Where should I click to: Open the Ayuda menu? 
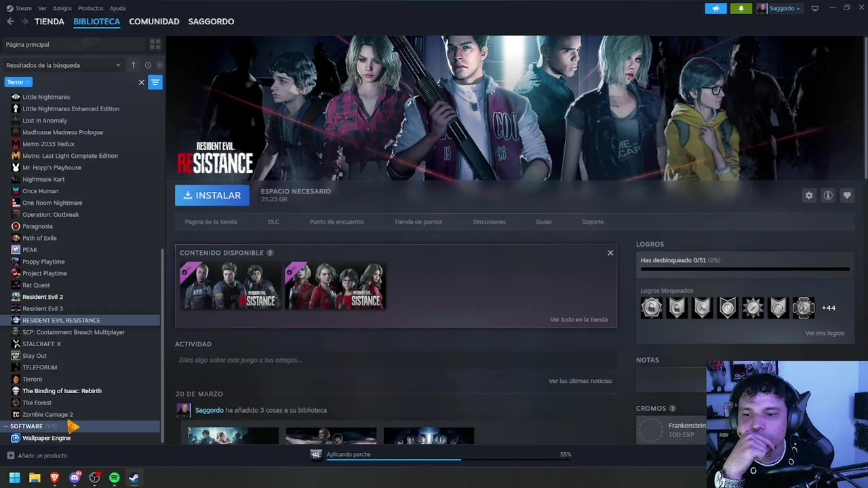[x=117, y=8]
